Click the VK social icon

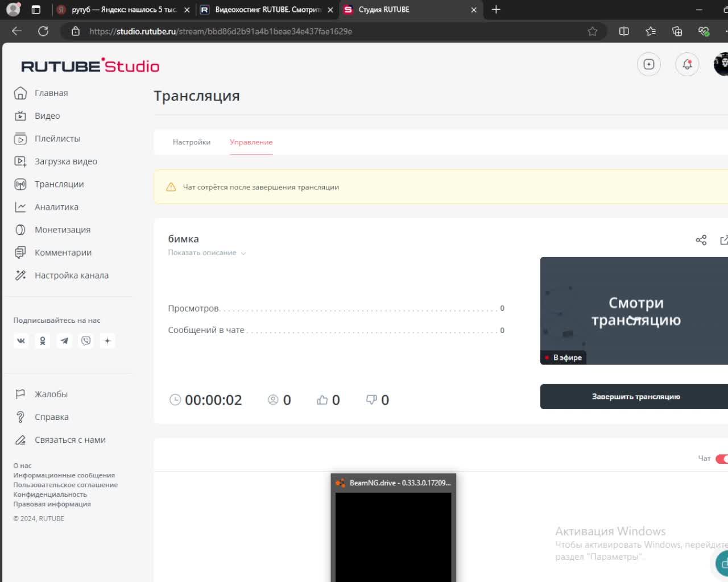(21, 340)
